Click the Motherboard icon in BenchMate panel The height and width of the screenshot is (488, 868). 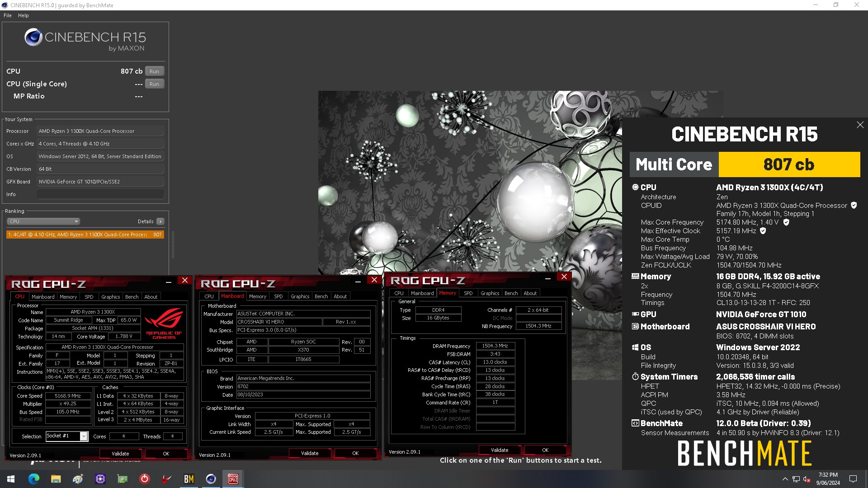coord(635,326)
